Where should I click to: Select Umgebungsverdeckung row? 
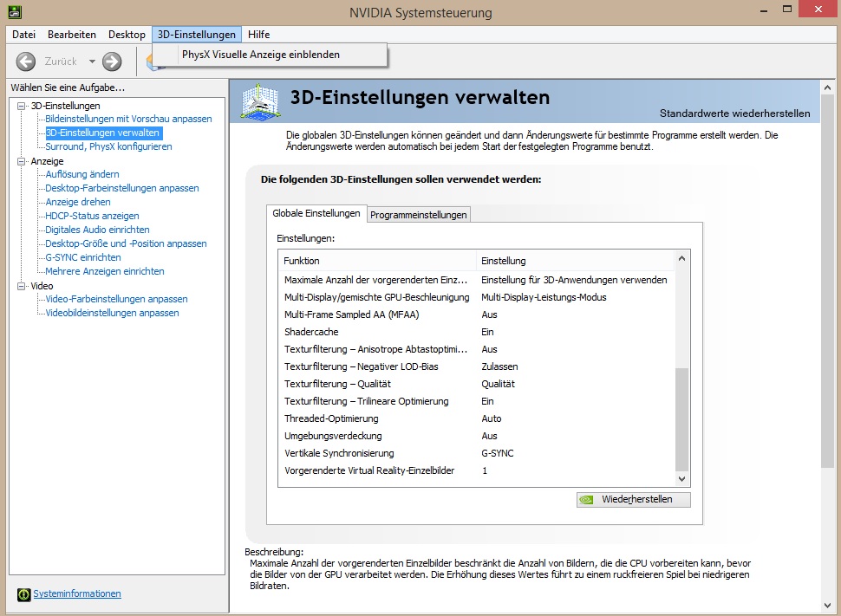[477, 436]
